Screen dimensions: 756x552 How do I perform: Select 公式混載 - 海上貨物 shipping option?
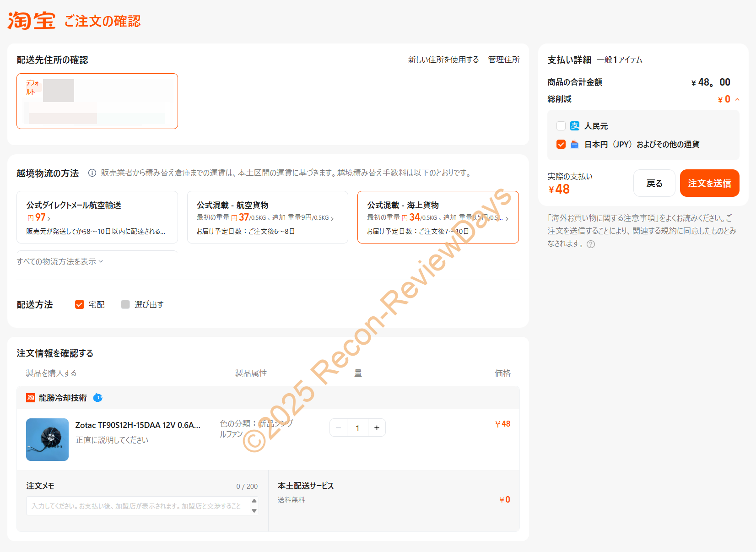437,217
